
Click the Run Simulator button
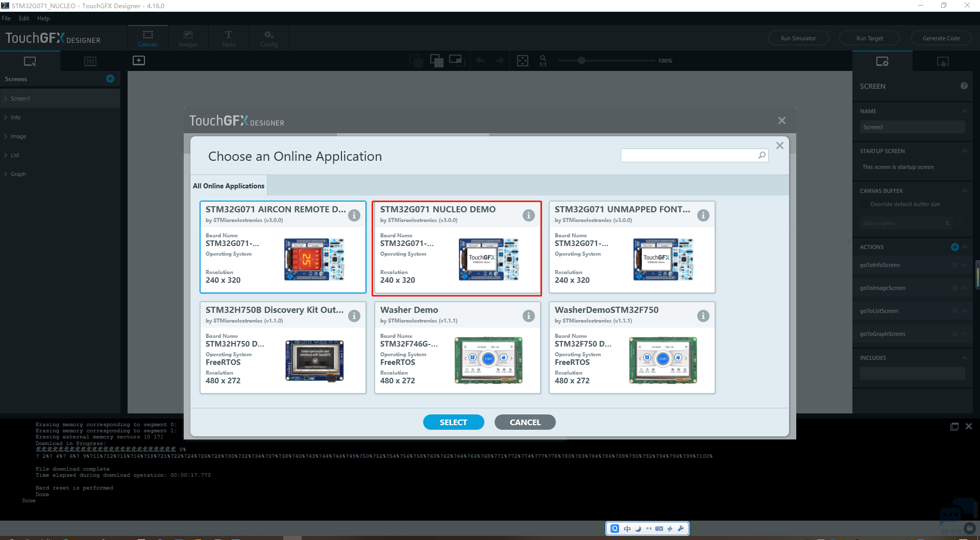[x=798, y=38]
